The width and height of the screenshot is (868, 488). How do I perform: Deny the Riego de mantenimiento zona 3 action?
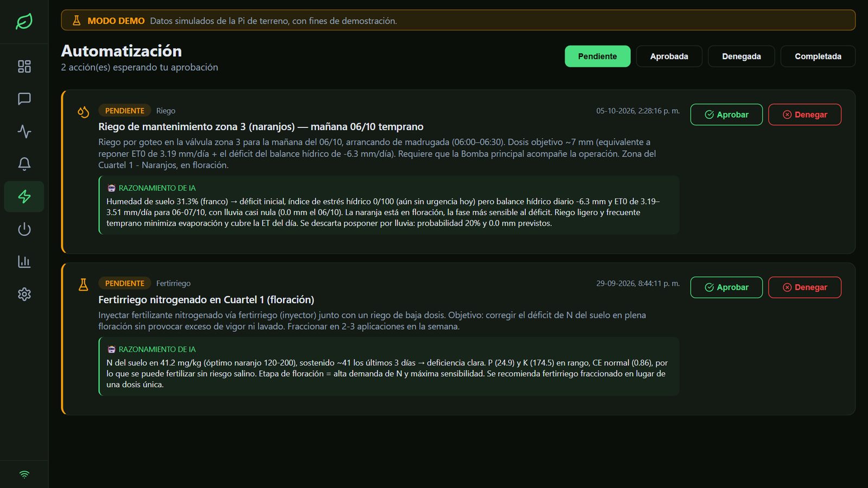coord(805,114)
